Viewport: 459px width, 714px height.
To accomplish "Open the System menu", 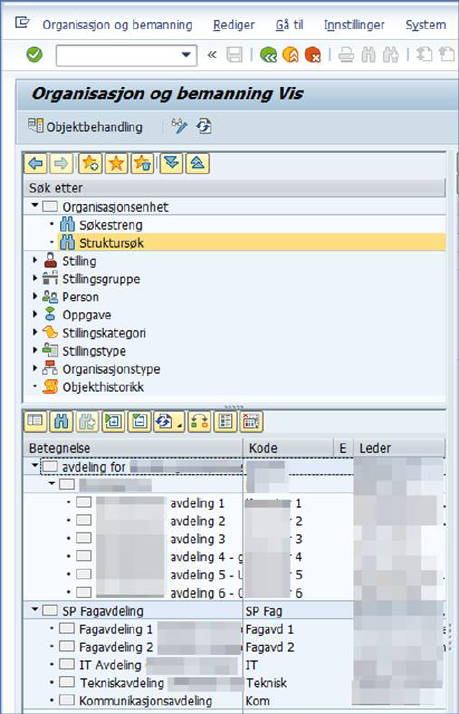I will point(426,25).
